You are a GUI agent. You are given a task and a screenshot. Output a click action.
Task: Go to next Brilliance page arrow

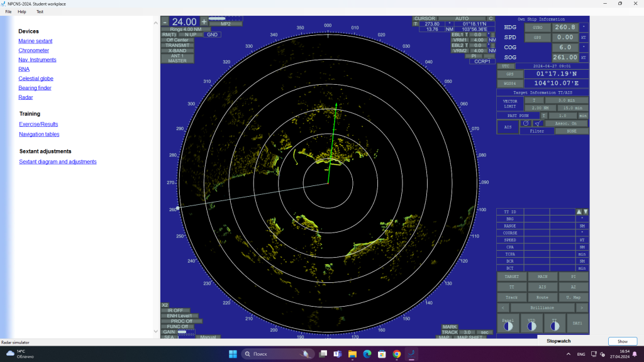582,308
